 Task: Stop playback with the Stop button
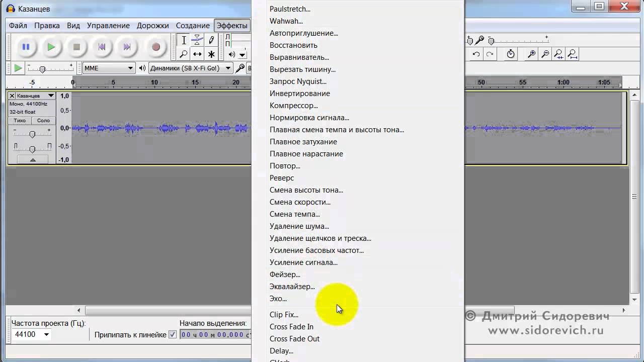coord(76,47)
